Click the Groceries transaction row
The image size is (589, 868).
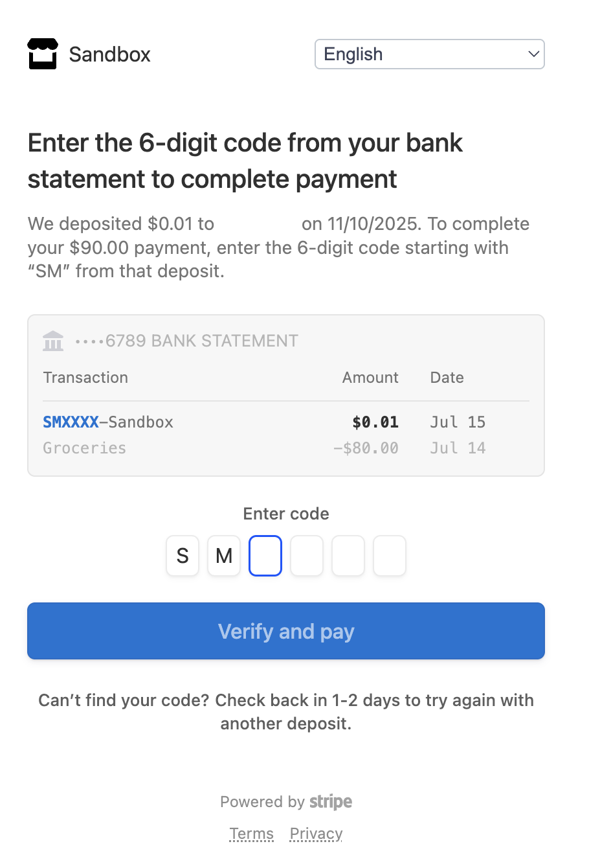(85, 448)
